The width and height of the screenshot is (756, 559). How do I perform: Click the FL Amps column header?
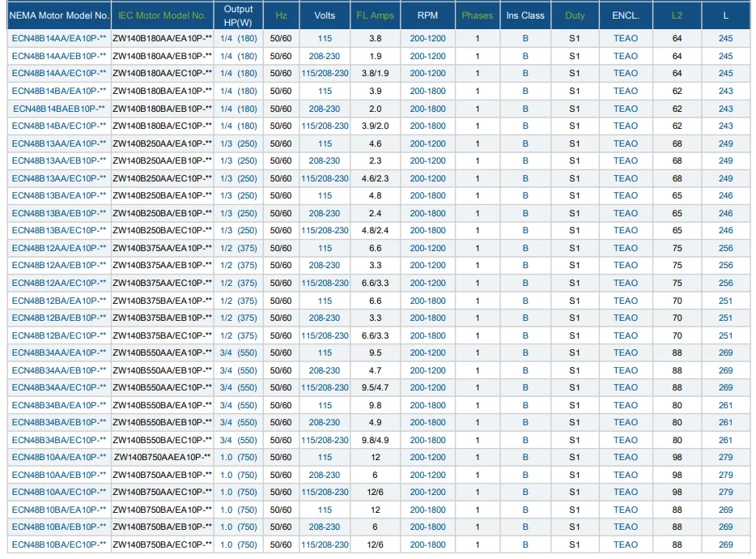coord(375,15)
